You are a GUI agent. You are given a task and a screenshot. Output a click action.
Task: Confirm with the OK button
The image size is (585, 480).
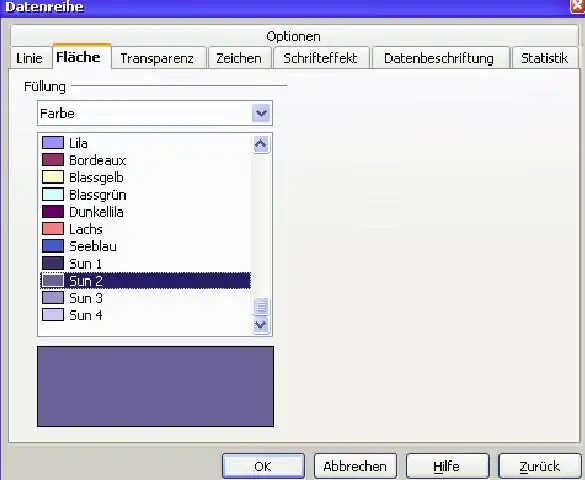tap(263, 466)
